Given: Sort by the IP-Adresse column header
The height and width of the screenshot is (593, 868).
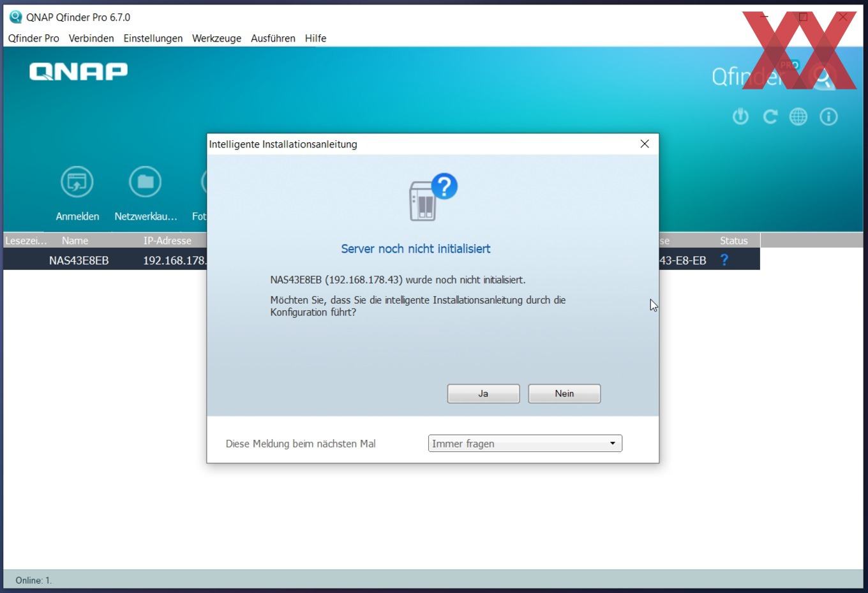Looking at the screenshot, I should click(167, 241).
